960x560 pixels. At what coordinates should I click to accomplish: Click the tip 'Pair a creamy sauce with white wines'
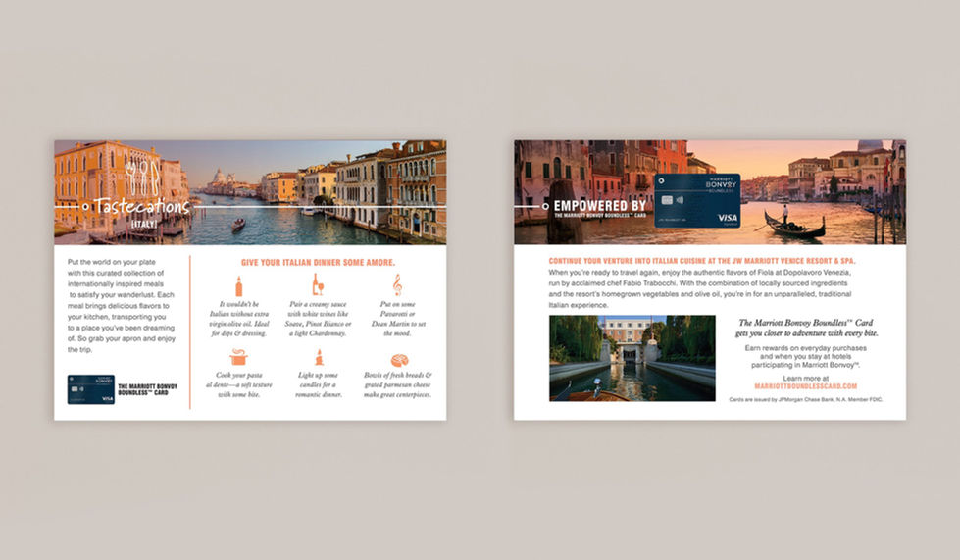pos(318,319)
